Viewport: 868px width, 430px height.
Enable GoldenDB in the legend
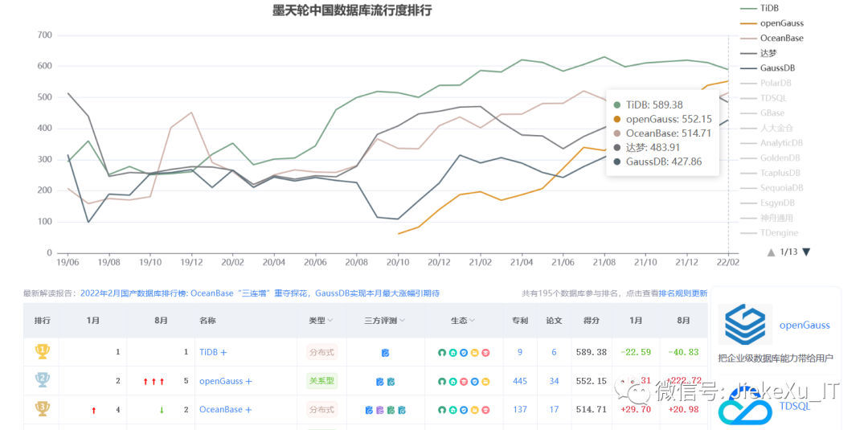(770, 158)
